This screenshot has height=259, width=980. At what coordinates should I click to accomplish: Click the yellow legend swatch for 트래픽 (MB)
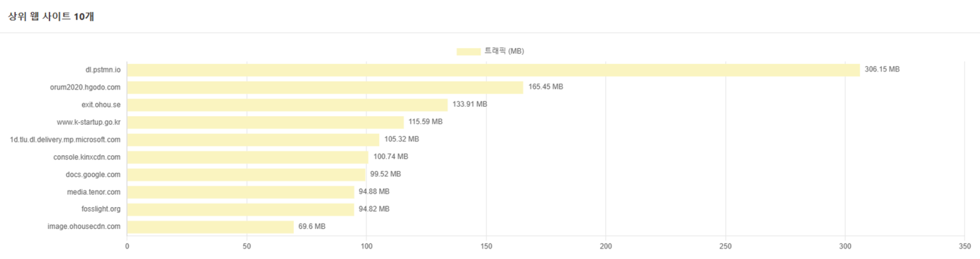(x=468, y=51)
